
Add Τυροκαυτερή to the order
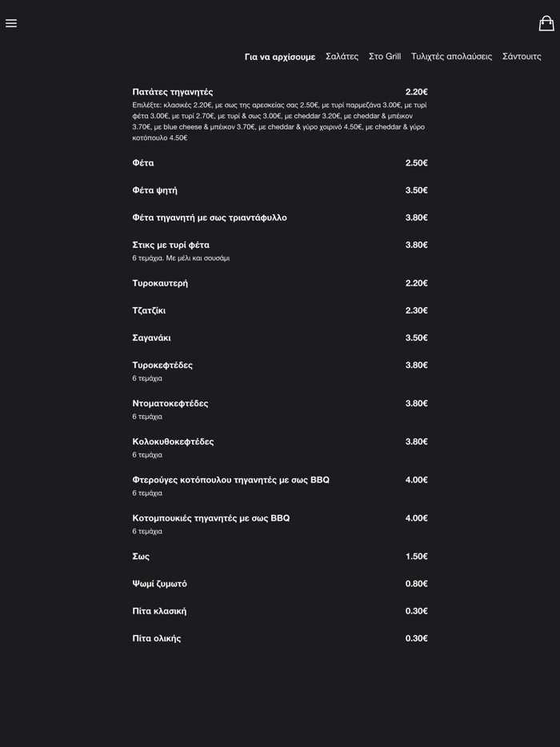coord(160,283)
